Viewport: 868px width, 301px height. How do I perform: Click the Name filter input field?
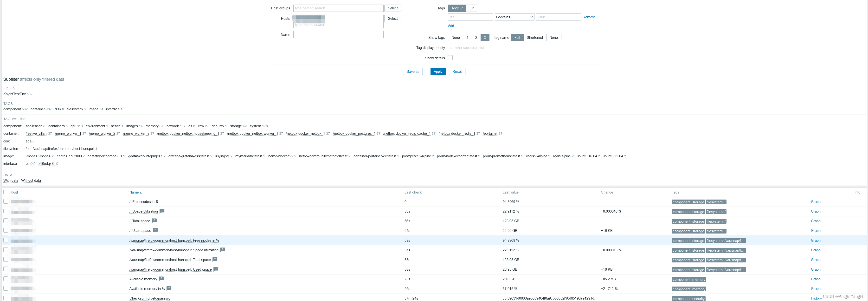point(338,34)
